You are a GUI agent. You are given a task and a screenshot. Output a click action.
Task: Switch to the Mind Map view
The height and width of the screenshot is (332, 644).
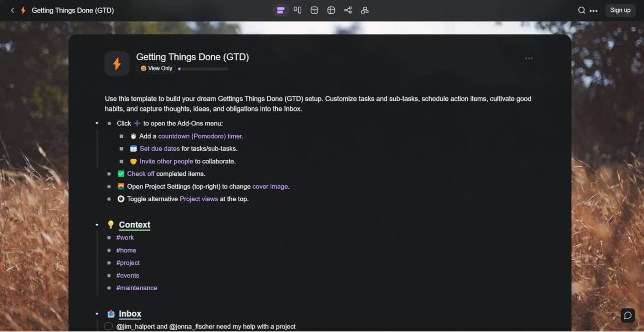tap(365, 10)
